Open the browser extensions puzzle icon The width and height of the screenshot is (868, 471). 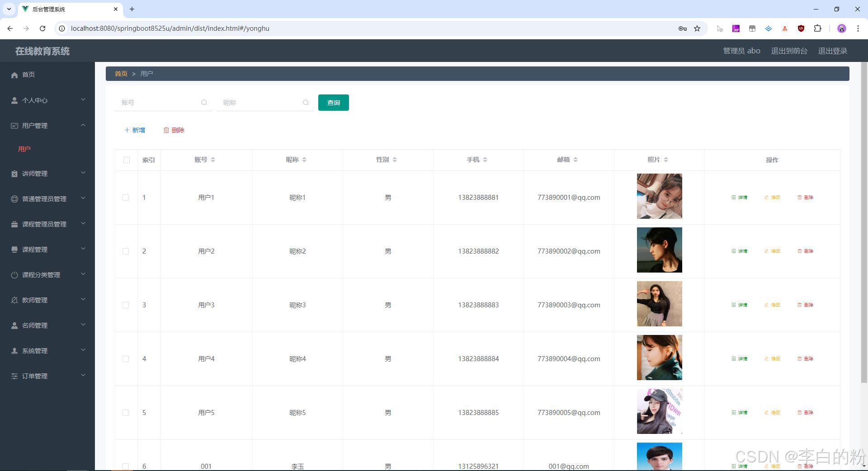[817, 28]
